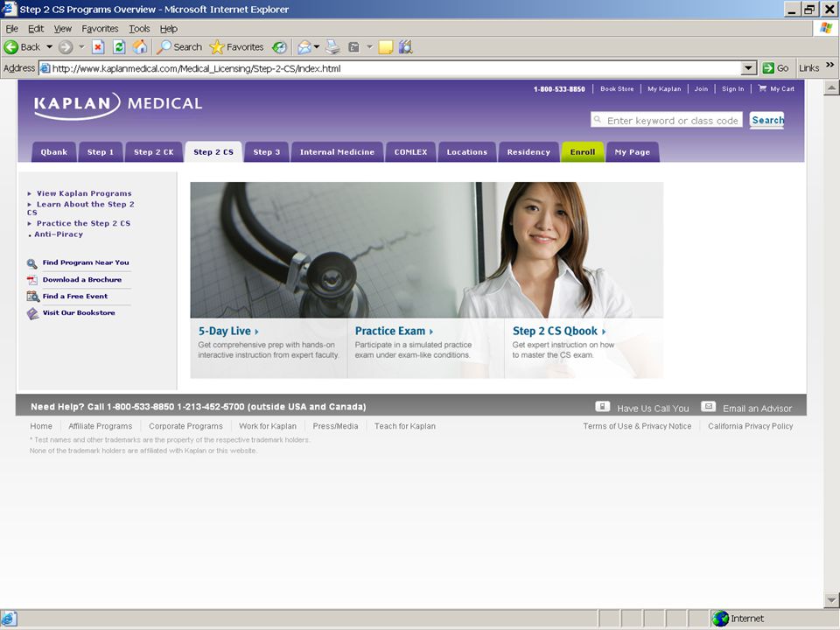Screen dimensions: 840x630
Task: Click the Find a Free Event icon
Action: coord(32,297)
